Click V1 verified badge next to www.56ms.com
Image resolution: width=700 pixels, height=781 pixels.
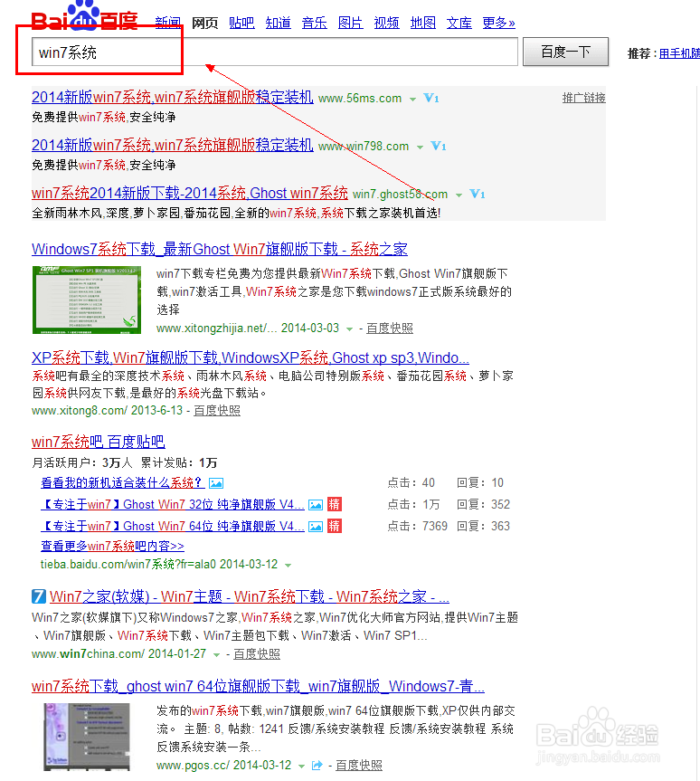click(x=431, y=98)
